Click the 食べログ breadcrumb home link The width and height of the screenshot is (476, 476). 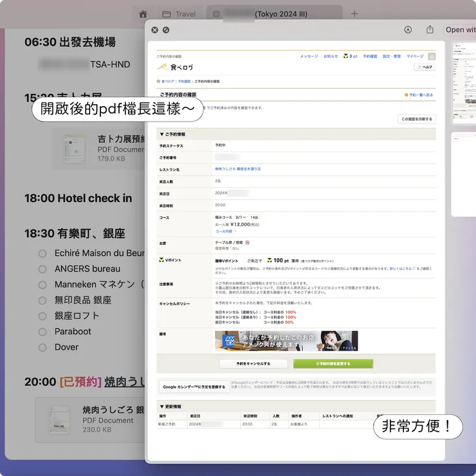click(x=167, y=81)
